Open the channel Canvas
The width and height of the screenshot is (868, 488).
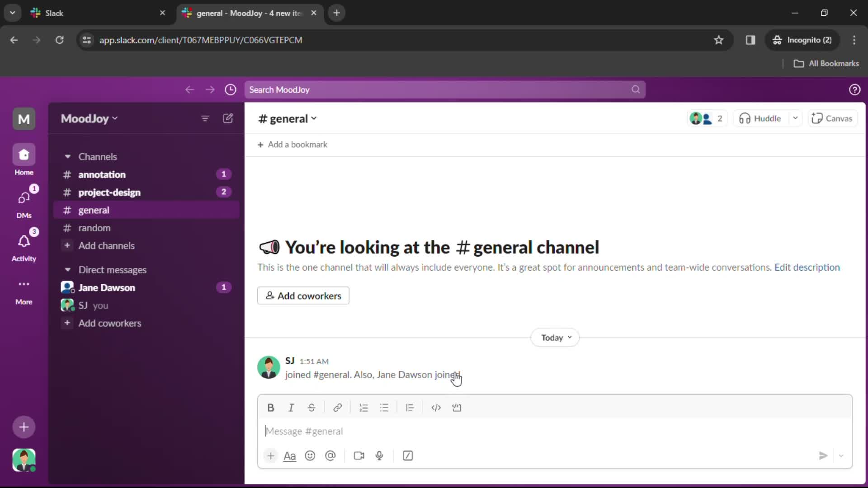(x=832, y=118)
